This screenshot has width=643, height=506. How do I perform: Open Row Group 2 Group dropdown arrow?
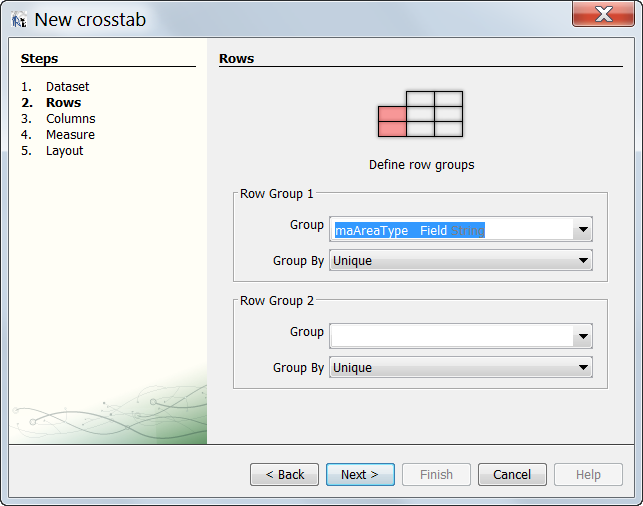coord(583,336)
